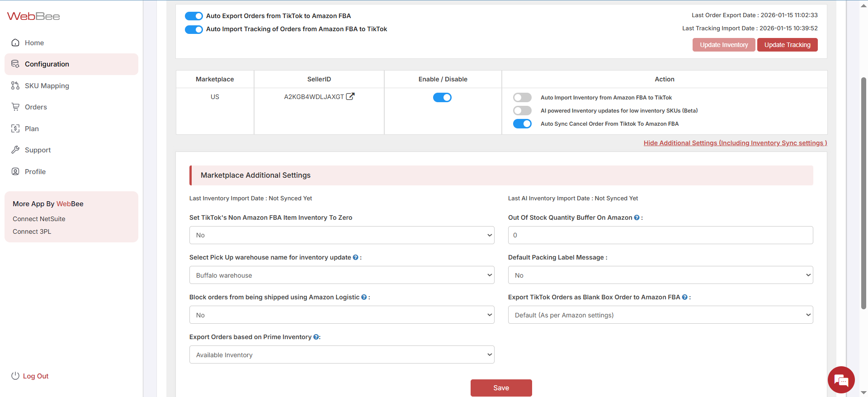868x397 pixels.
Task: Click help icon for Block orders Amazon Logistic
Action: (x=364, y=297)
